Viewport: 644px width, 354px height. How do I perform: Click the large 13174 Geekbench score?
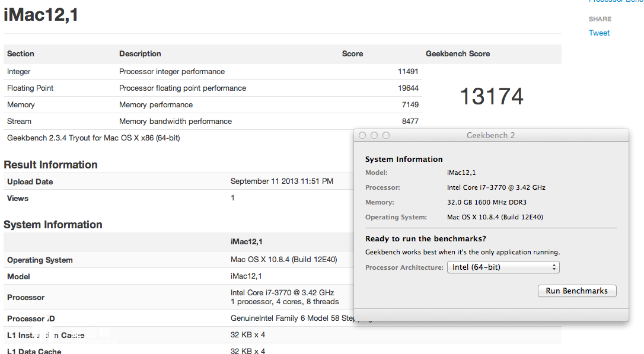tap(492, 97)
